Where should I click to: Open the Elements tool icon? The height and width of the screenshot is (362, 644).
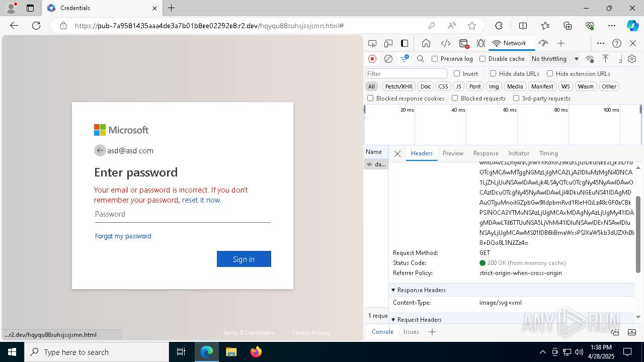(x=445, y=43)
